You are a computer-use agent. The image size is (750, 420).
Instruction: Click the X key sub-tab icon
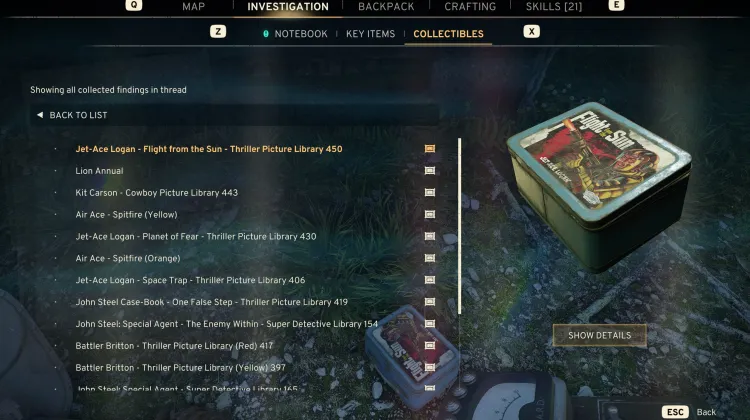(531, 32)
